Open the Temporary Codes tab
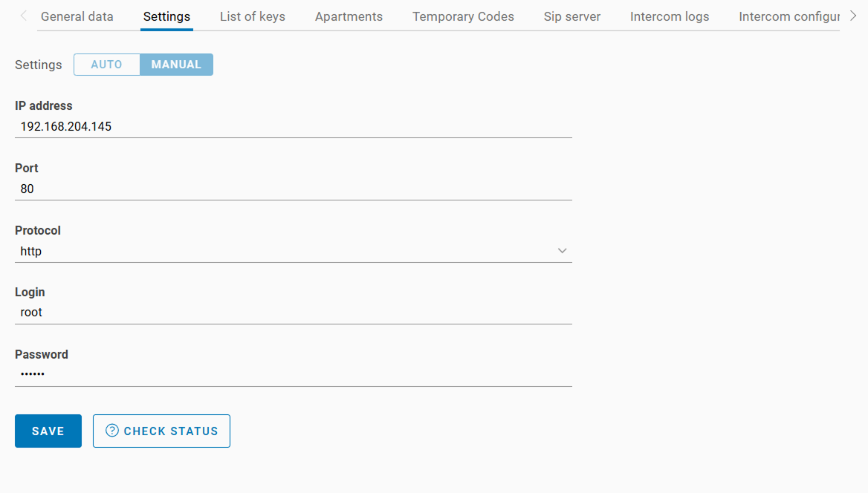The width and height of the screenshot is (868, 493). click(463, 16)
